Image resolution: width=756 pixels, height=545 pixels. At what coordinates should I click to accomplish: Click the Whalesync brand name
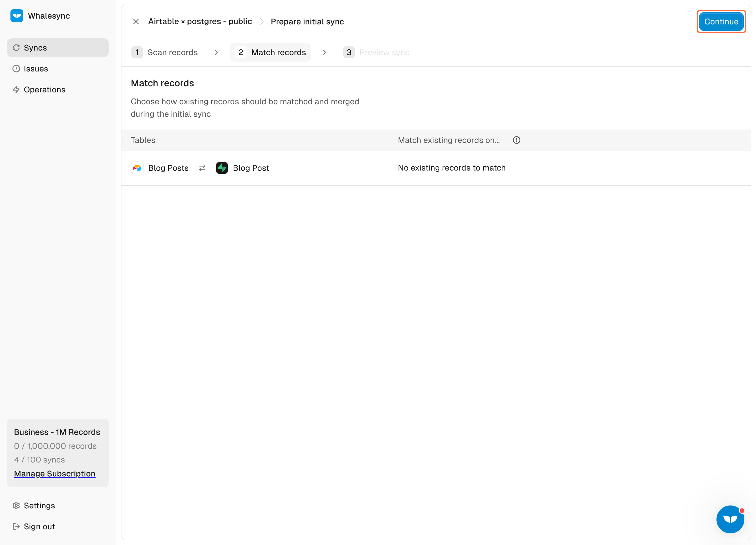click(49, 16)
